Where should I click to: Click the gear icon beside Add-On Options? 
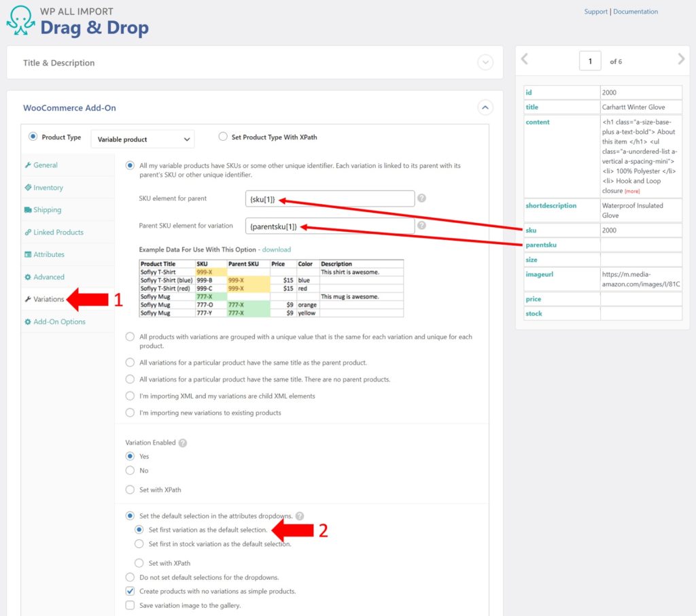pos(28,322)
